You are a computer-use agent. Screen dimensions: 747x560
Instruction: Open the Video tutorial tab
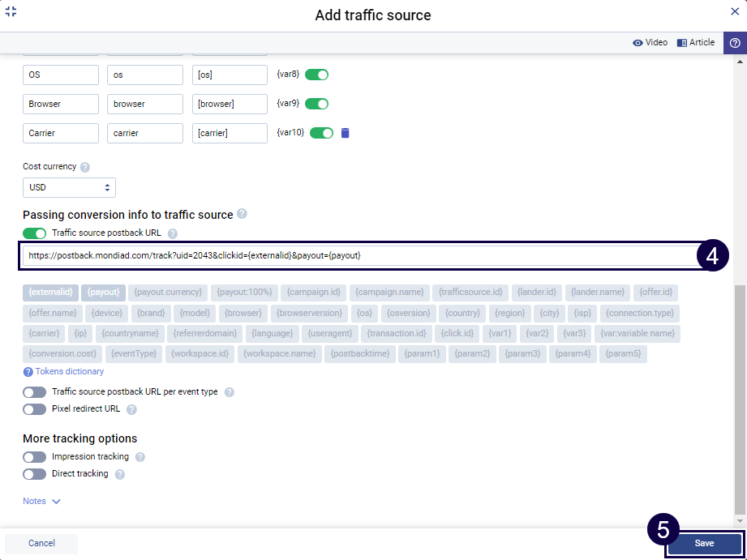coord(650,43)
